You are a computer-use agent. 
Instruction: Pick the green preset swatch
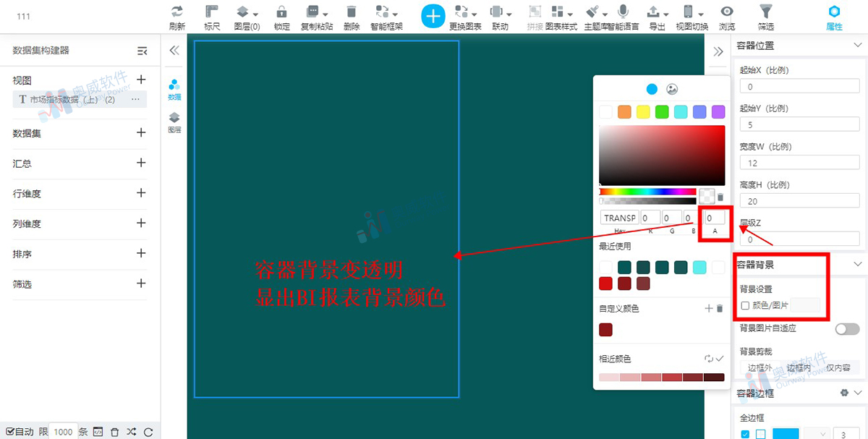pos(662,111)
